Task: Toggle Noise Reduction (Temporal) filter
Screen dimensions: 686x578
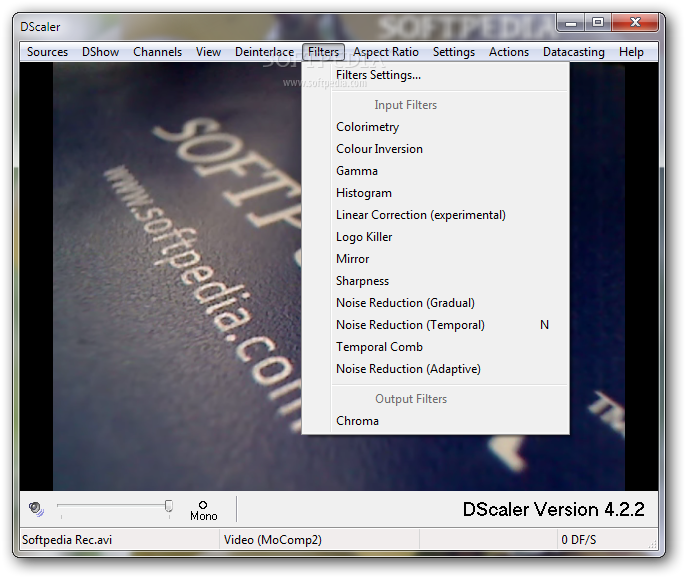Action: [436, 325]
